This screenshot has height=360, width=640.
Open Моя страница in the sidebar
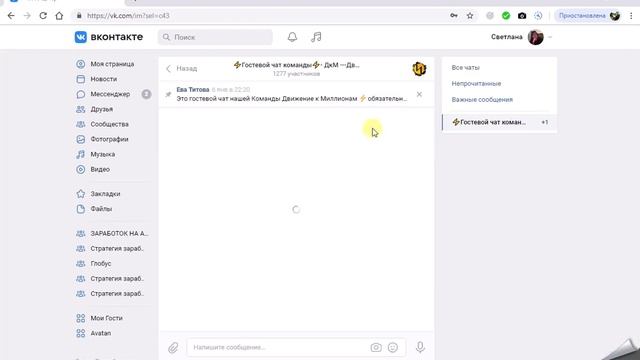pos(105,64)
